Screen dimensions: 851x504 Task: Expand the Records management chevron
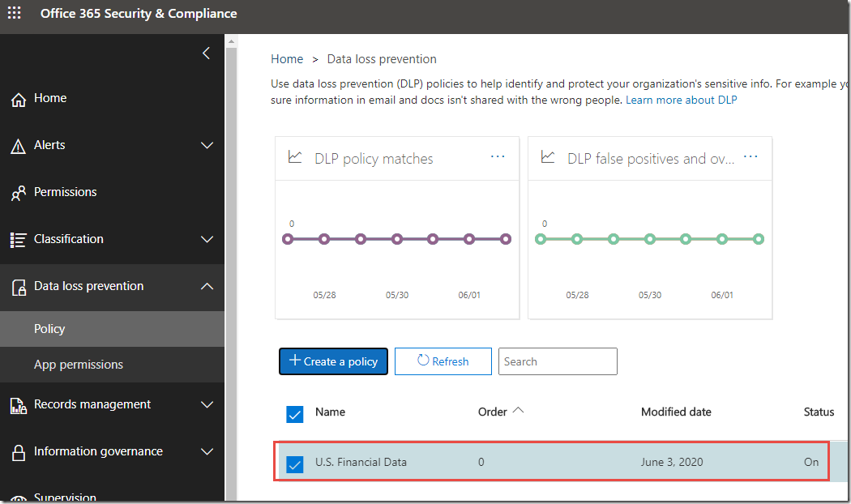coord(207,404)
